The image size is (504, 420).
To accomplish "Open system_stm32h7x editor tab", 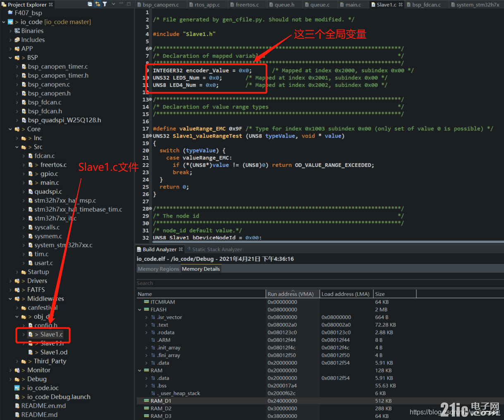I will coord(475,5).
